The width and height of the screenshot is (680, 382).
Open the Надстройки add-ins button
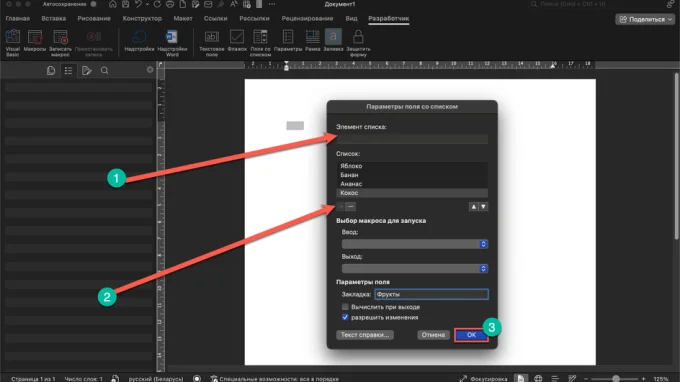point(139,42)
